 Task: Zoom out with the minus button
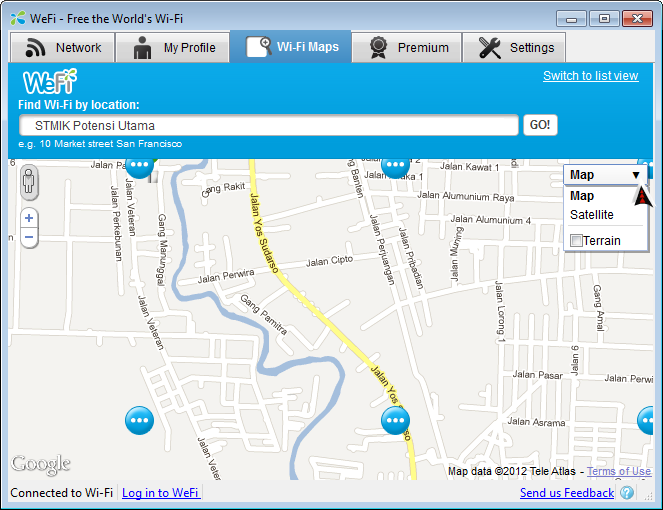pyautogui.click(x=29, y=237)
